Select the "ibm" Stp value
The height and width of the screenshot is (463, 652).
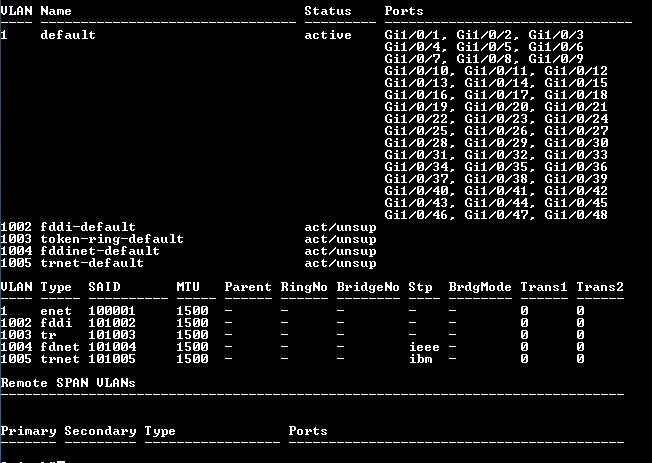[x=420, y=359]
